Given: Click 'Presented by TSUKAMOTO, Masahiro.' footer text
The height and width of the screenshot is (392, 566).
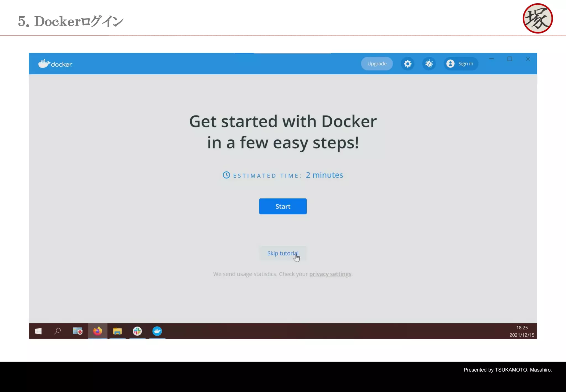Looking at the screenshot, I should coord(508,370).
